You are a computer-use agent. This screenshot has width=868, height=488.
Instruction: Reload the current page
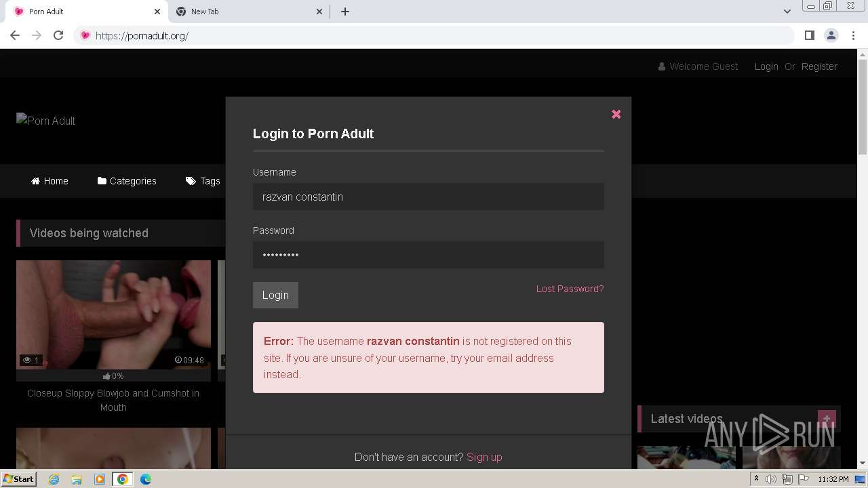click(x=58, y=35)
